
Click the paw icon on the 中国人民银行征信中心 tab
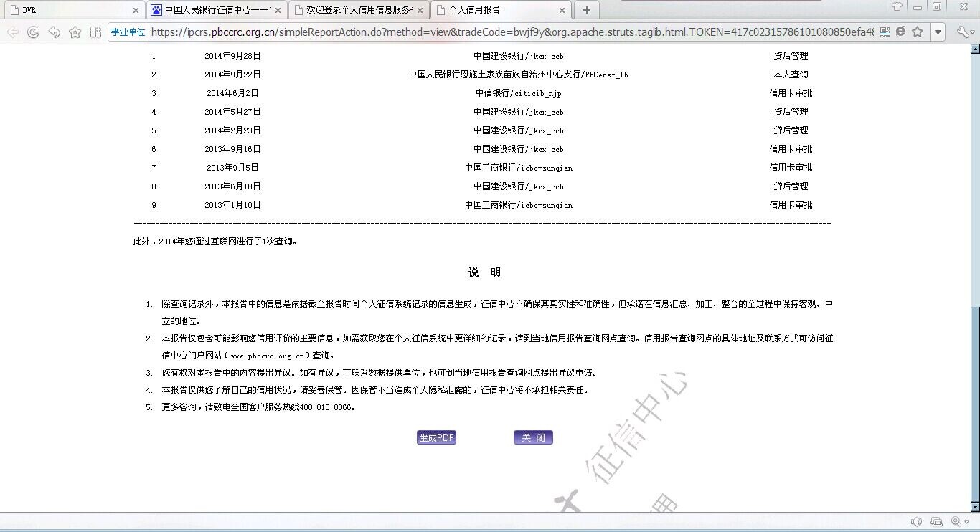[x=156, y=10]
